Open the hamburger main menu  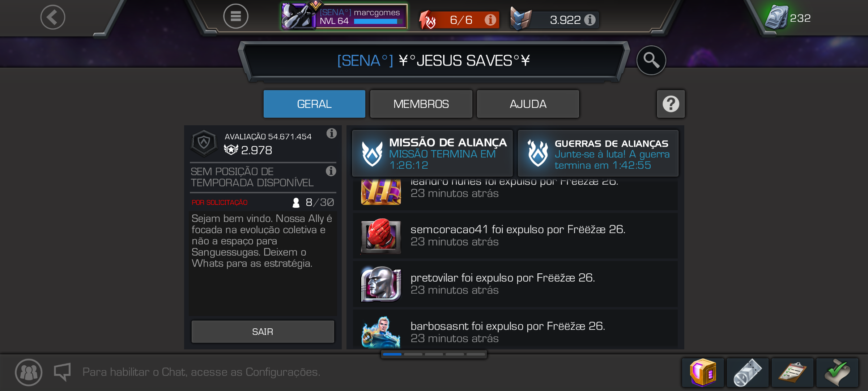236,16
